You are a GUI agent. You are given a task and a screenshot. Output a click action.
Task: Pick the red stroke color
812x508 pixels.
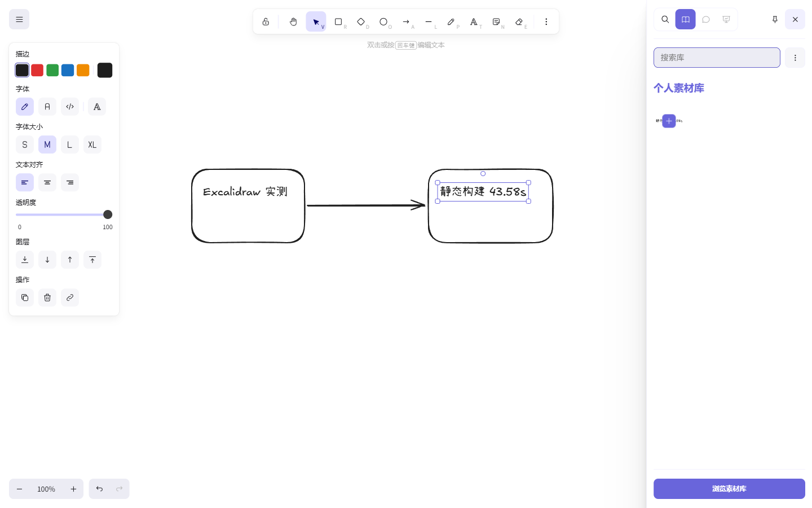[37, 70]
